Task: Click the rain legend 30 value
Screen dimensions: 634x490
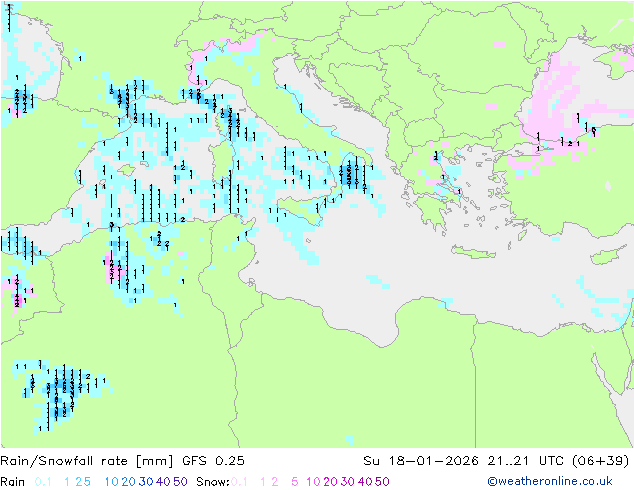Action: pos(146,482)
